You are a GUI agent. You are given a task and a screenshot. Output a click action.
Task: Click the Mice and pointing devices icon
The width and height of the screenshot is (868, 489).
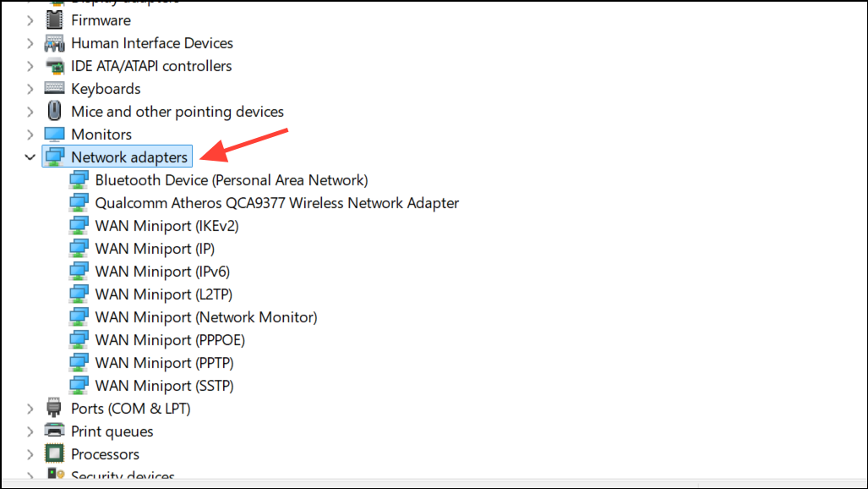(x=54, y=111)
